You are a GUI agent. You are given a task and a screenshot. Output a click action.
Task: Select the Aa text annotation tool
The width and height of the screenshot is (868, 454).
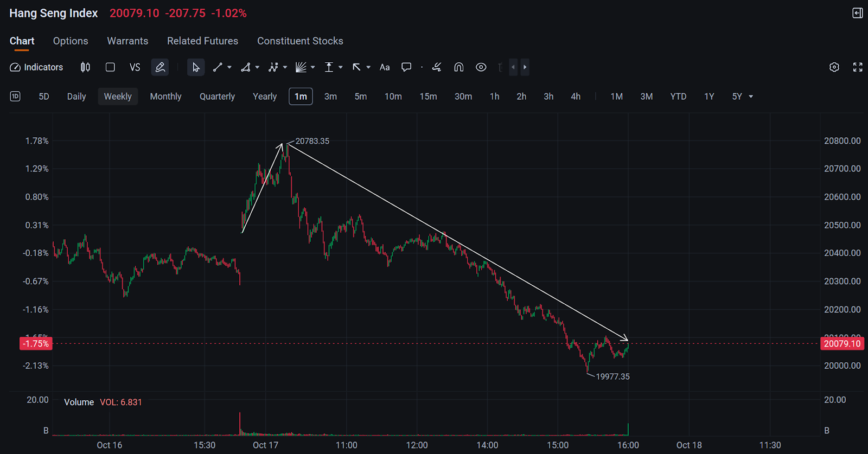pos(385,67)
